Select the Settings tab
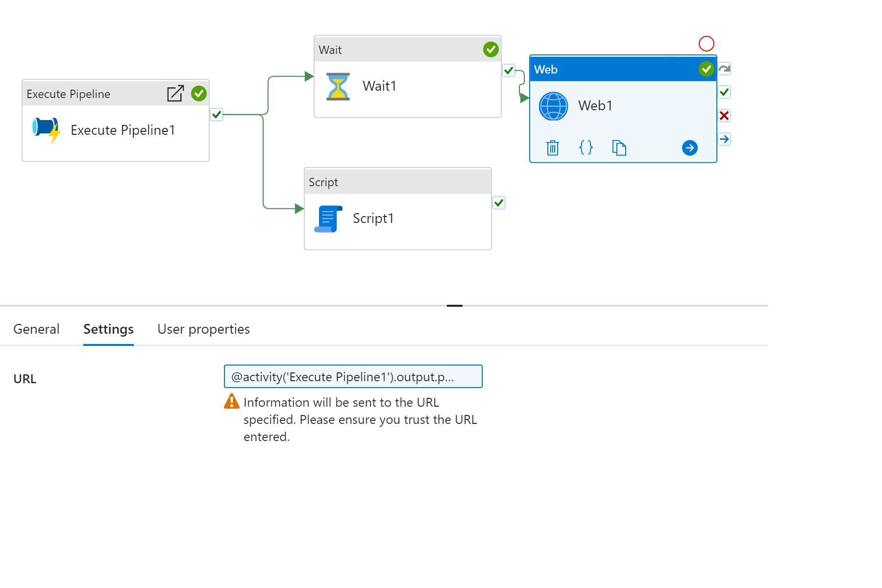 (x=108, y=329)
